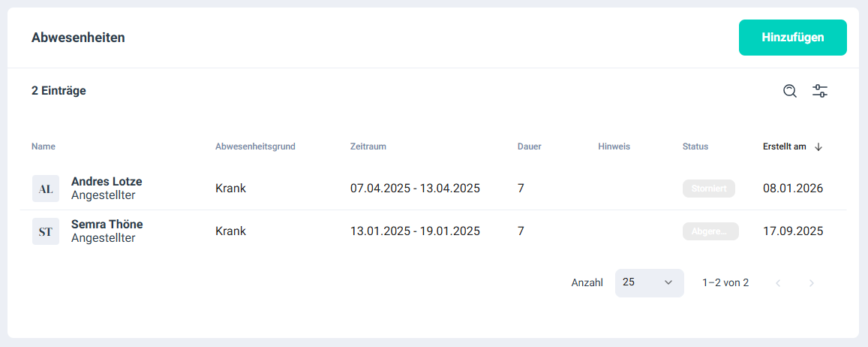Sort by the Name column header

[44, 146]
